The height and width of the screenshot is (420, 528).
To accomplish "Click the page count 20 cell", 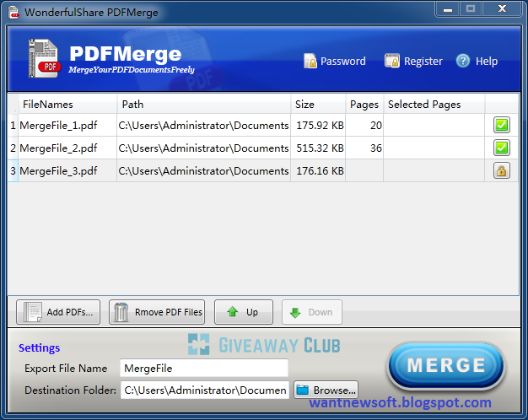I will point(364,126).
